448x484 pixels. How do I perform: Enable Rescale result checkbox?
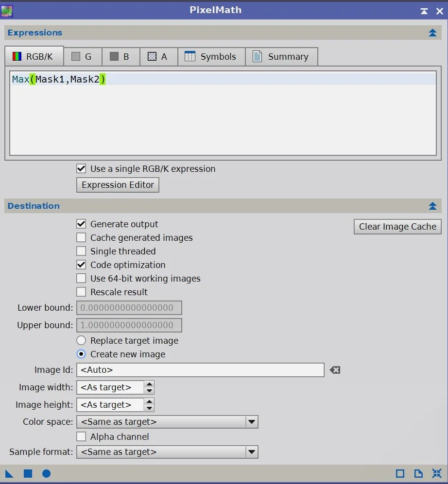coord(81,292)
